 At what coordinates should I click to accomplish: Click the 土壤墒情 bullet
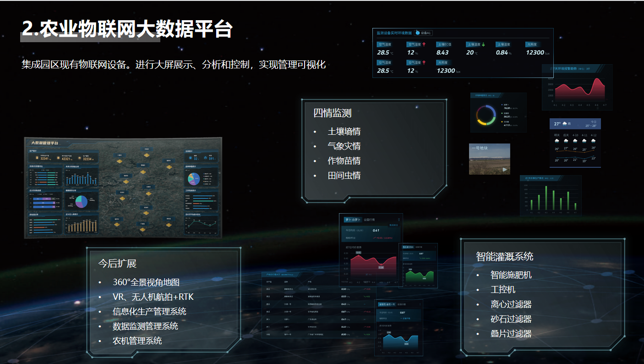[x=344, y=132]
